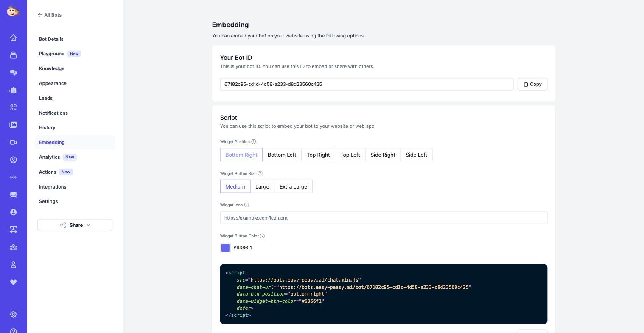The height and width of the screenshot is (333, 644).
Task: Open the solid profile circle icon in sidebar
Action: (13, 212)
